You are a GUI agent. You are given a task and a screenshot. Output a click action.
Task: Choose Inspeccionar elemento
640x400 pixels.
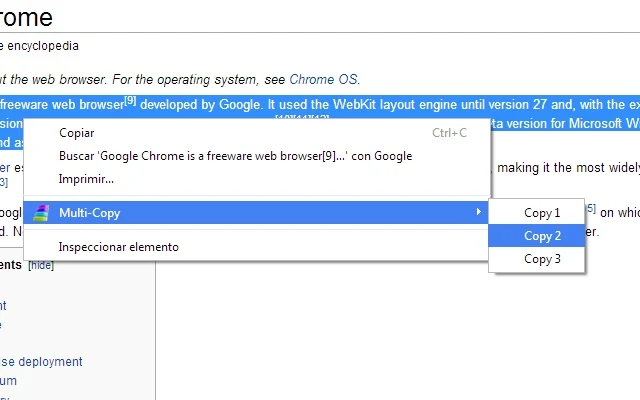pyautogui.click(x=119, y=246)
